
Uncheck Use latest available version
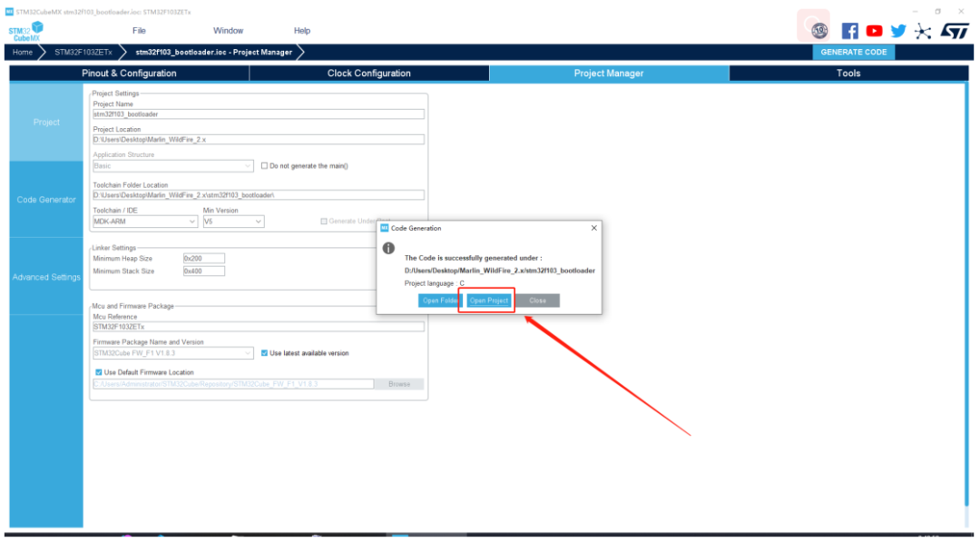pyautogui.click(x=264, y=353)
